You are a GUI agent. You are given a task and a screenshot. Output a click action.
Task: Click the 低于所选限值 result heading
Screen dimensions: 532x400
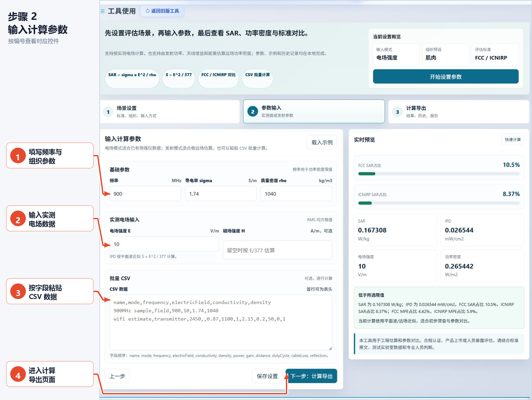click(371, 295)
